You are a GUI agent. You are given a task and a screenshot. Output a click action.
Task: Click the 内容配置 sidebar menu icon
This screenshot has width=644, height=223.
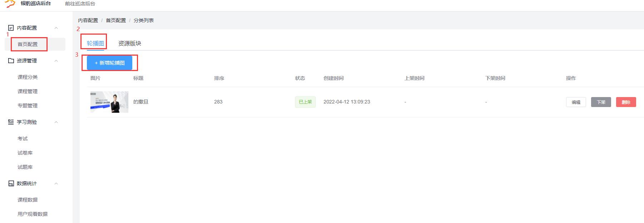pos(11,28)
